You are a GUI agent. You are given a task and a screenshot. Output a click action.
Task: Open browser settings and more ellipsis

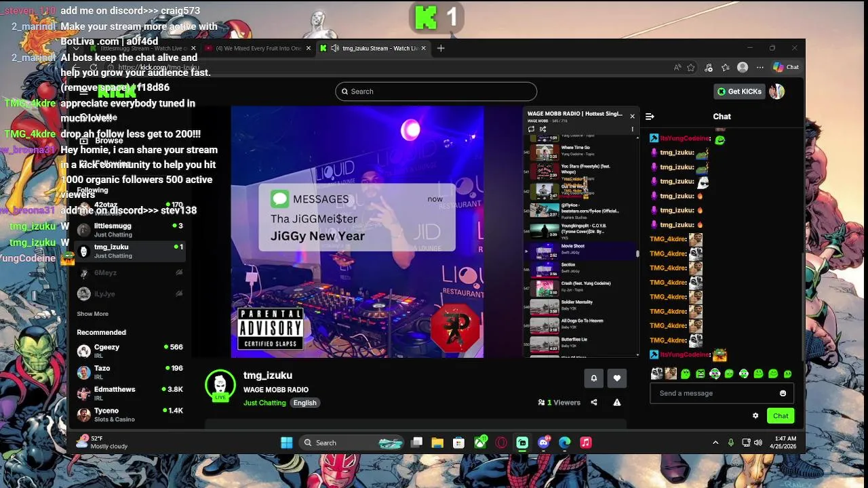[x=760, y=67]
